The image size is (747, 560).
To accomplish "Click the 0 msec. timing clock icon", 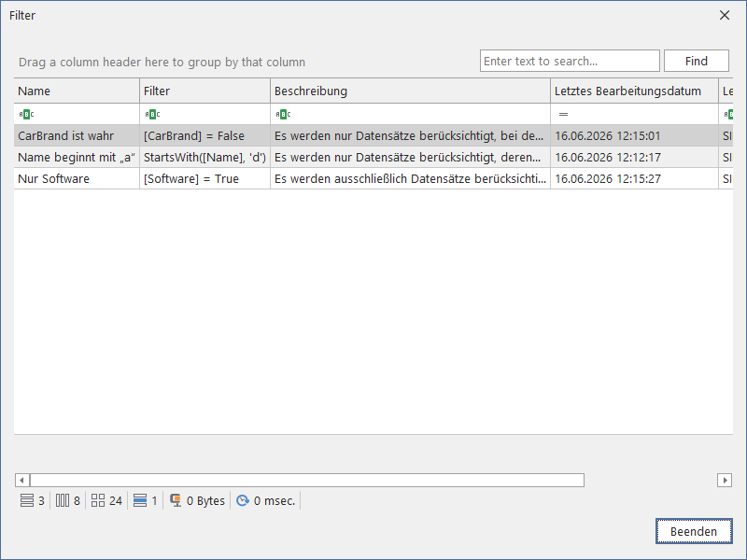I will point(243,500).
